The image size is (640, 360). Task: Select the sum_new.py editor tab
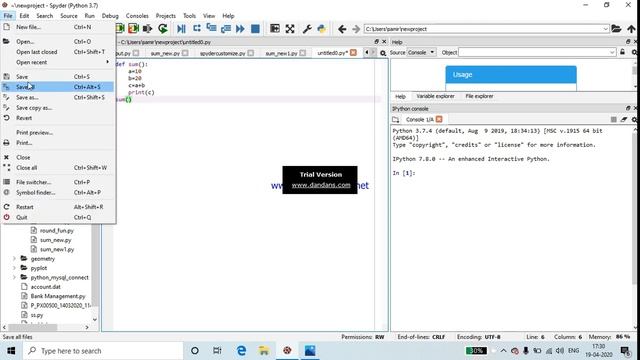tap(165, 53)
